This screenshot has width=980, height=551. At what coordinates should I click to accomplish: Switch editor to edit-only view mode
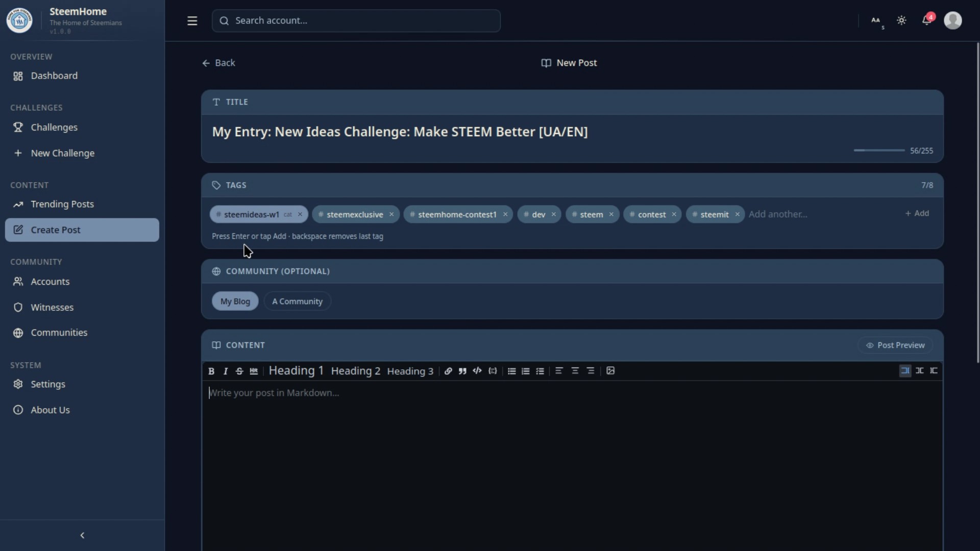click(905, 371)
